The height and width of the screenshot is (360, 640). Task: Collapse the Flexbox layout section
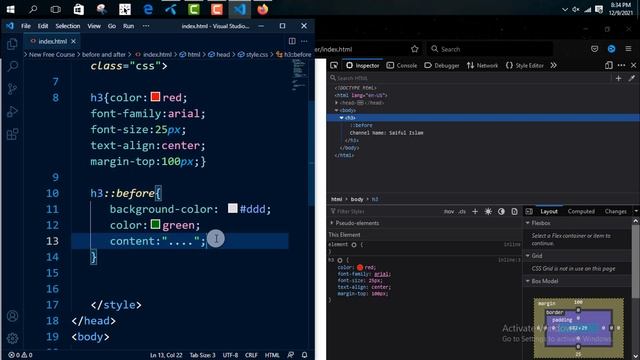pos(527,223)
